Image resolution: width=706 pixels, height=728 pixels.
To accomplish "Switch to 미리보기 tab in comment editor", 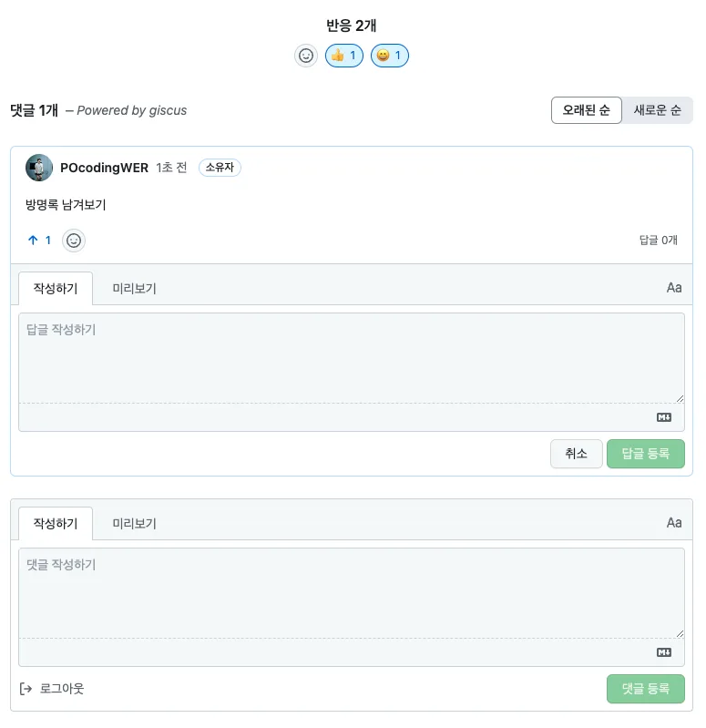I will [x=134, y=523].
